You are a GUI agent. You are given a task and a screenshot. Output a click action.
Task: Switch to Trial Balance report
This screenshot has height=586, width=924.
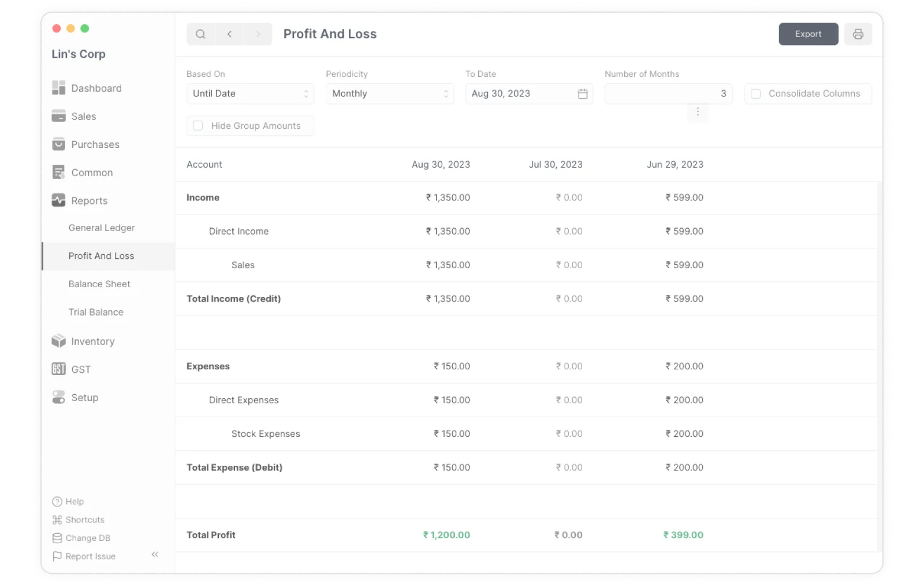click(x=96, y=312)
